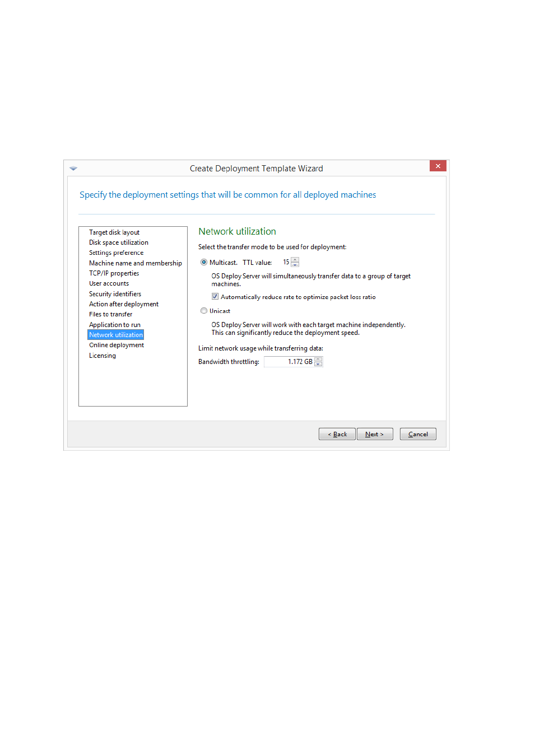The height and width of the screenshot is (756, 535).
Task: Select the Multicast radio button
Action: point(204,262)
